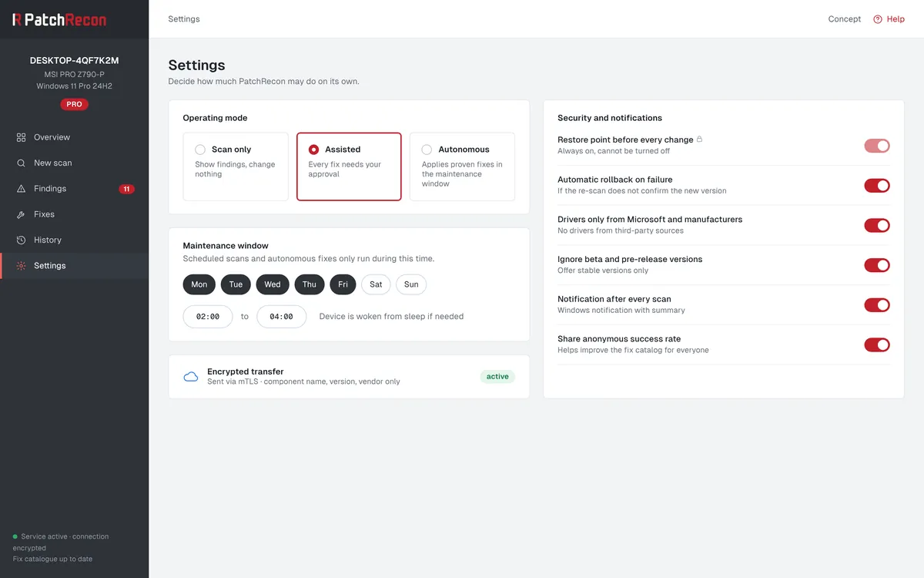Toggle the Fri day chip
Image resolution: width=924 pixels, height=578 pixels.
(343, 284)
